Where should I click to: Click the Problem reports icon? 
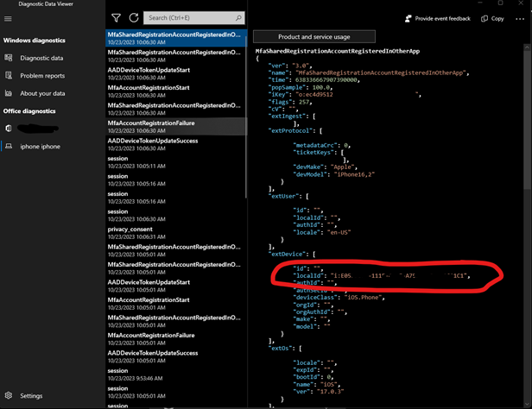tap(9, 76)
